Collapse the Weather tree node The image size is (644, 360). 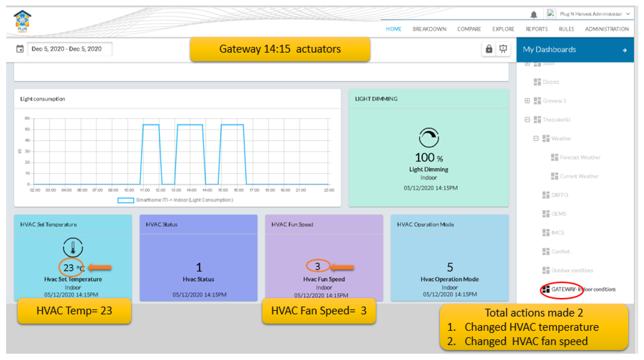pos(536,138)
